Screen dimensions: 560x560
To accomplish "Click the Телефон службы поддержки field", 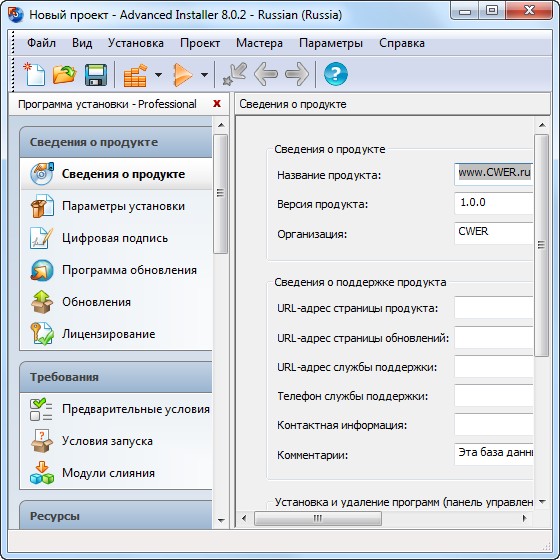I will tap(494, 395).
